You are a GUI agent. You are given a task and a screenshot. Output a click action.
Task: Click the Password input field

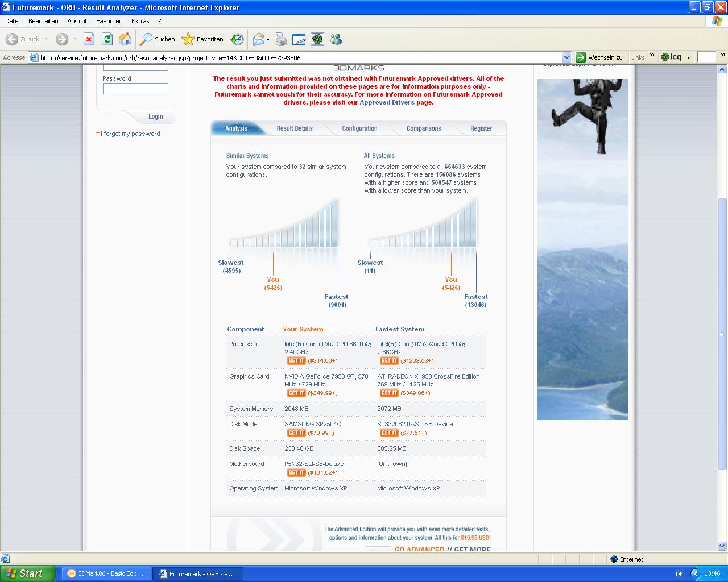click(x=135, y=89)
